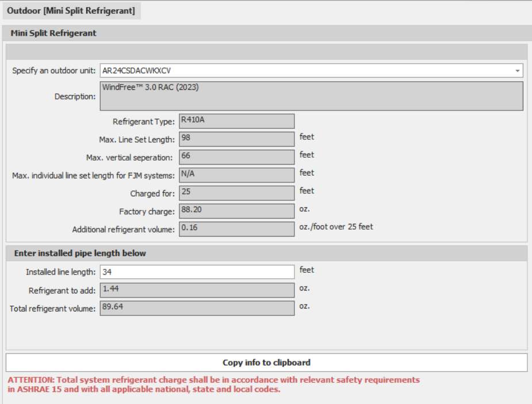Image resolution: width=532 pixels, height=404 pixels.
Task: Click the Factory charge field showing 88.20
Action: coord(236,211)
